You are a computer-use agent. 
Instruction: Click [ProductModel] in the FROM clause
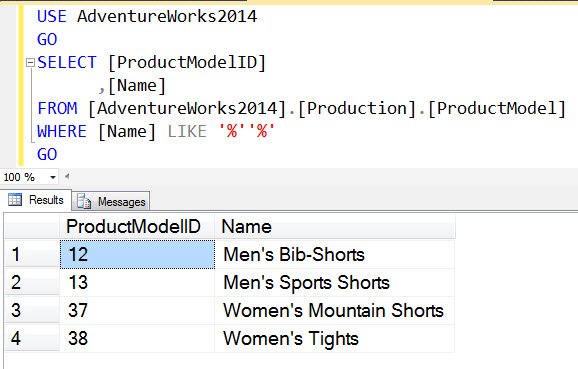tap(497, 108)
